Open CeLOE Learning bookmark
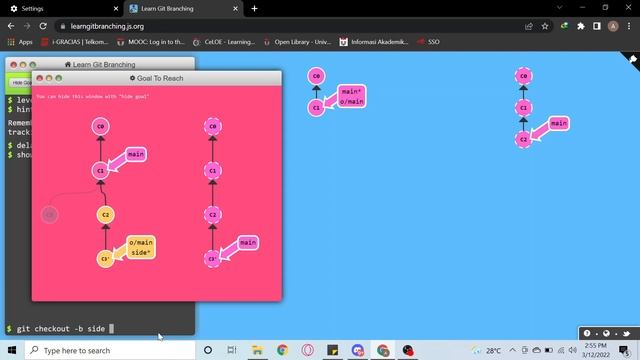The image size is (640, 360). 224,42
